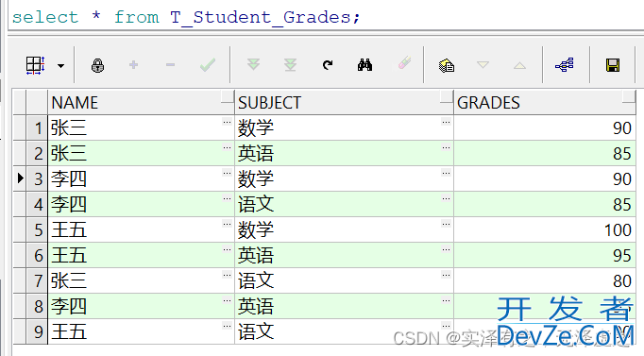
Task: Sort by the GRADES column header
Action: coord(545,102)
